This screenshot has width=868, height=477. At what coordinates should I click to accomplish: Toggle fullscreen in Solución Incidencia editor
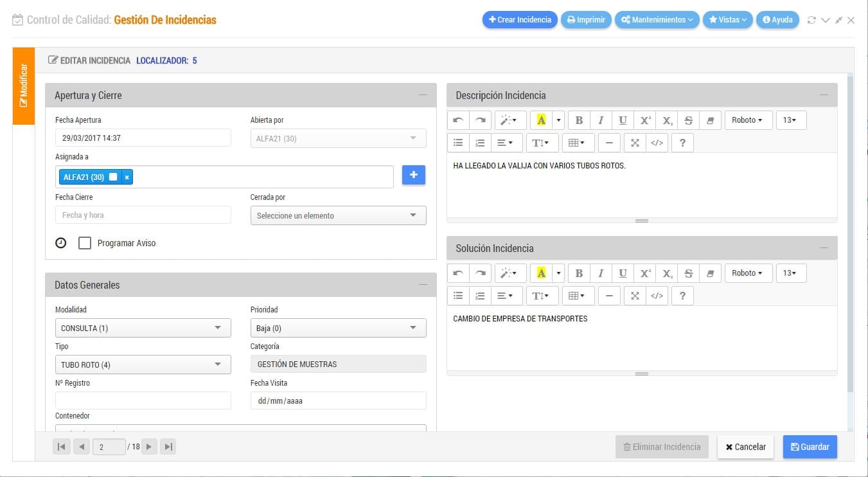click(635, 296)
